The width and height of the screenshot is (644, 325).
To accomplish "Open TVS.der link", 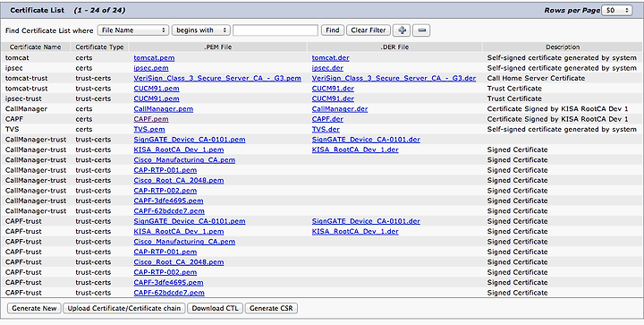I will pos(326,130).
